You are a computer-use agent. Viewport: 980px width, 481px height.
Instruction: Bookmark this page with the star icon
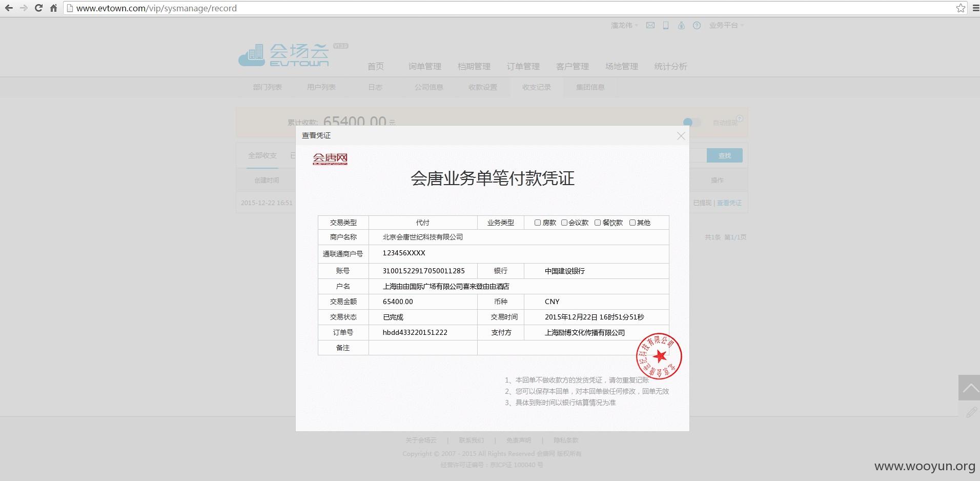coord(961,8)
